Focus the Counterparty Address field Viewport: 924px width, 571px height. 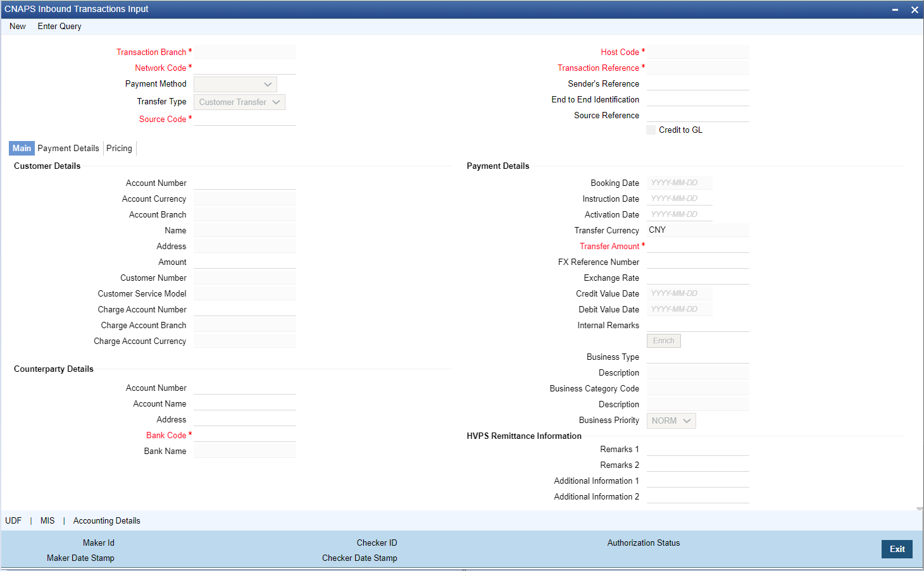pyautogui.click(x=245, y=419)
